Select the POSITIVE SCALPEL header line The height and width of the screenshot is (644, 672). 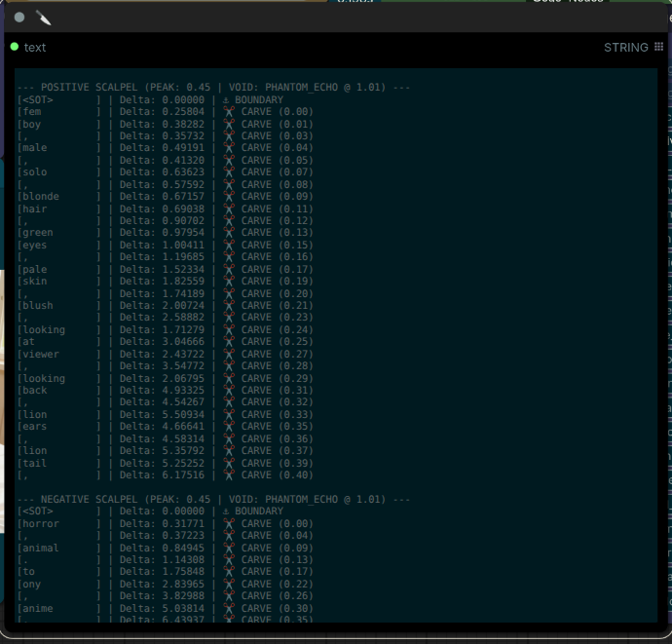point(213,88)
